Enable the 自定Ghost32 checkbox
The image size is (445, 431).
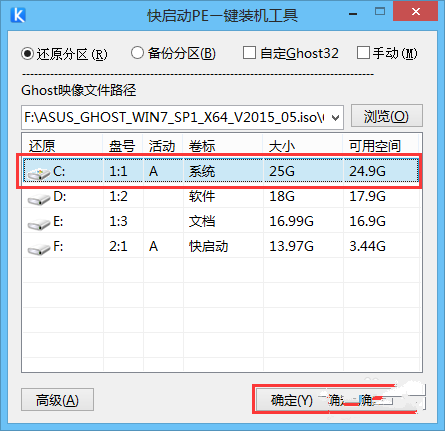pyautogui.click(x=249, y=53)
